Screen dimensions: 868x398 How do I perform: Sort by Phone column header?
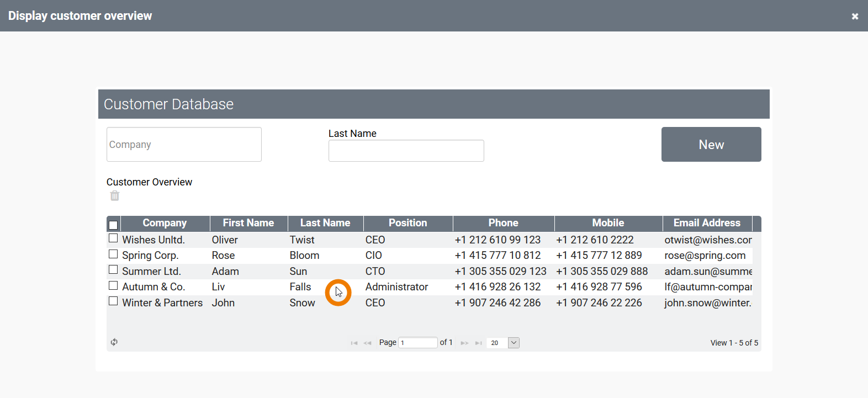click(x=504, y=223)
